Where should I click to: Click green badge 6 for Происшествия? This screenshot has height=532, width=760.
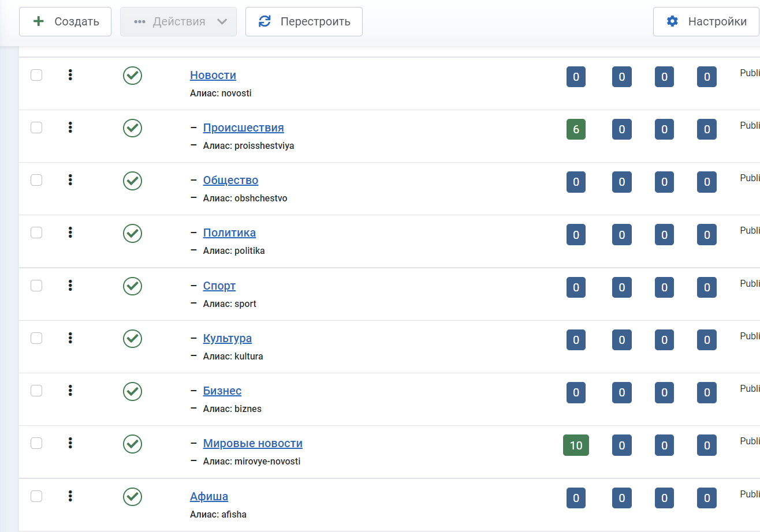tap(576, 129)
